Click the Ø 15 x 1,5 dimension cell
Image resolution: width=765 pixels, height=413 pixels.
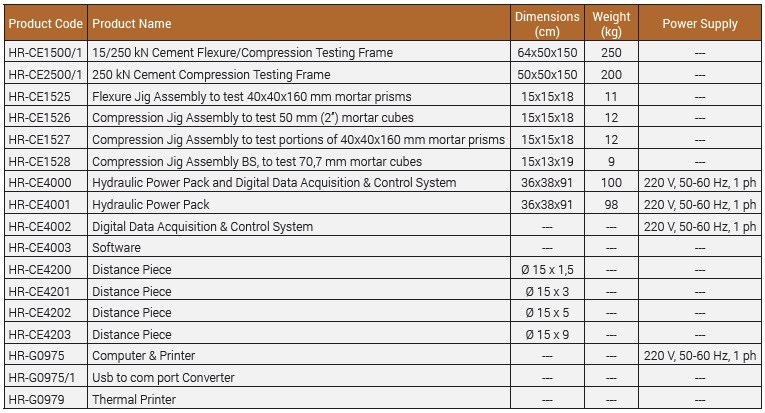547,269
